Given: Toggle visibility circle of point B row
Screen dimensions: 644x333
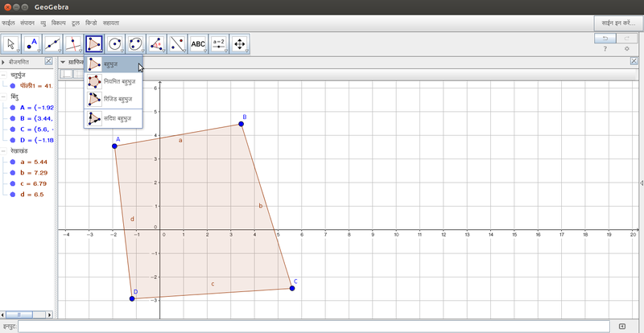Looking at the screenshot, I should pyautogui.click(x=12, y=119).
